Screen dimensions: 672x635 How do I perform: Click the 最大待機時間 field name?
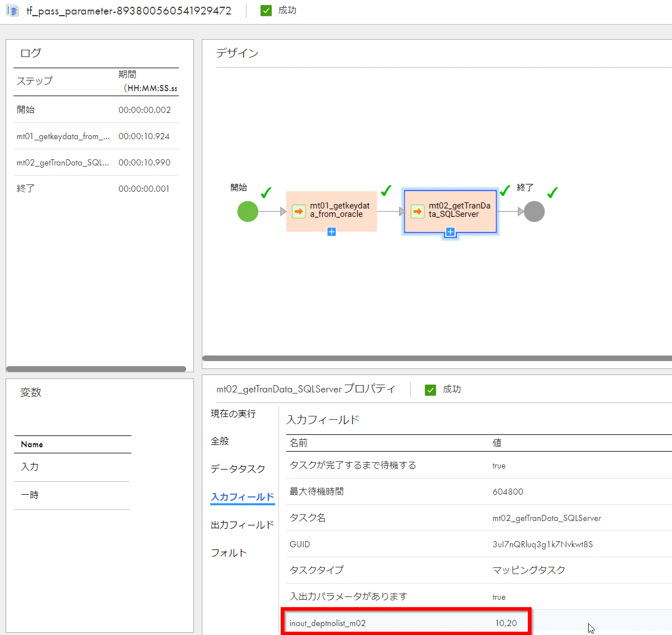coord(316,491)
